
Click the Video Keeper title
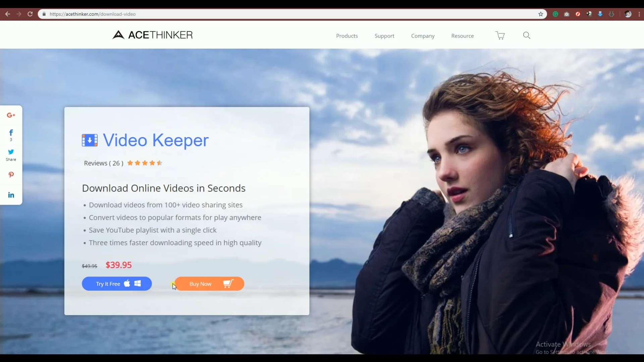(156, 140)
